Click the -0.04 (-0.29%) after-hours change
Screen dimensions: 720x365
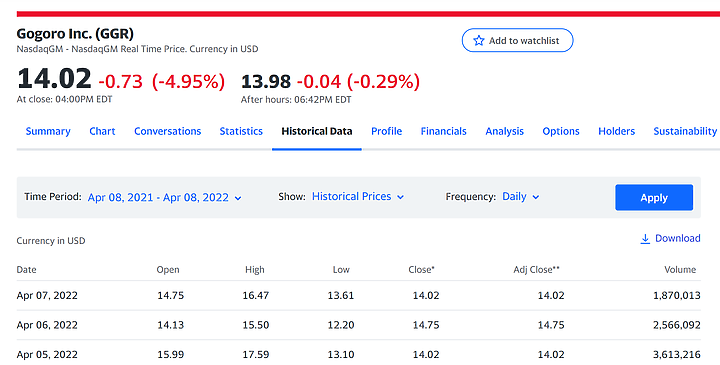358,82
